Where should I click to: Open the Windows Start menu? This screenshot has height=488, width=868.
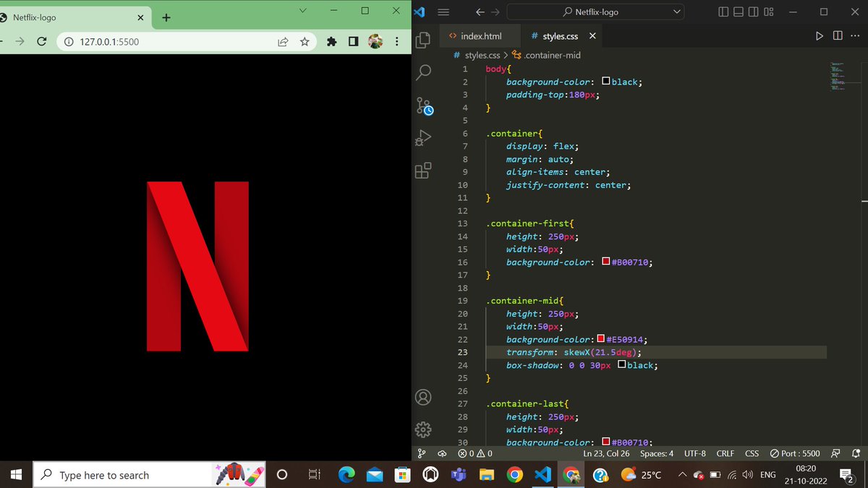(x=17, y=475)
